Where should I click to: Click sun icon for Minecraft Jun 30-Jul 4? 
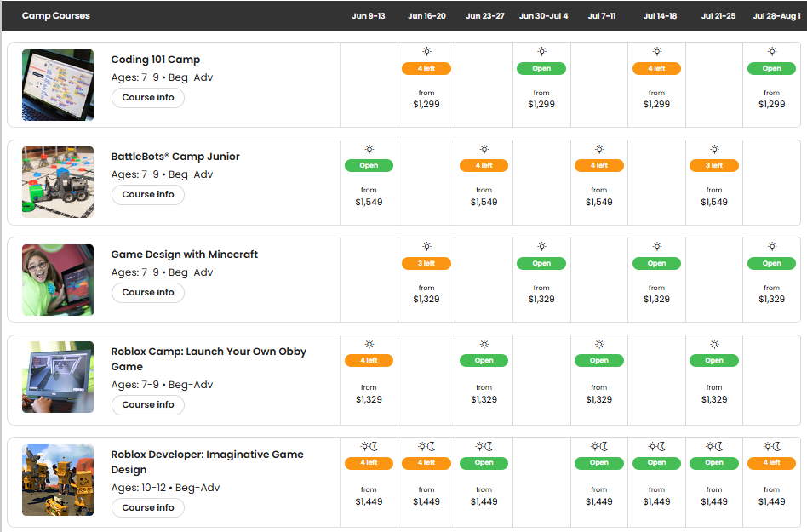(541, 247)
